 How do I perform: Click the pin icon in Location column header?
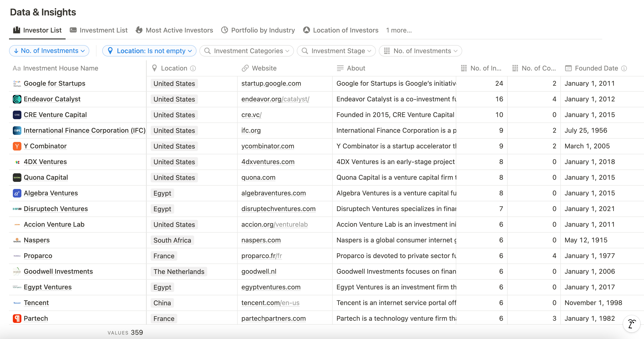[x=154, y=68]
